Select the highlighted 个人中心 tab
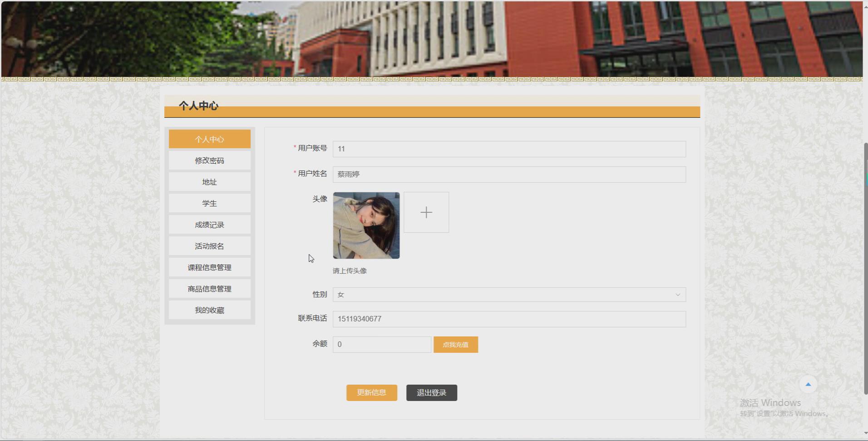The height and width of the screenshot is (441, 868). click(x=209, y=139)
